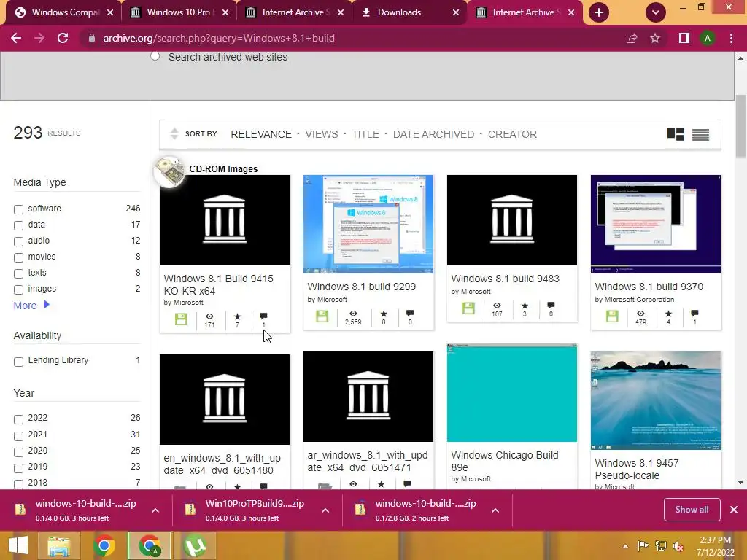Click software floppy icon on Build 9415 card
The height and width of the screenshot is (560, 747).
[x=181, y=319]
